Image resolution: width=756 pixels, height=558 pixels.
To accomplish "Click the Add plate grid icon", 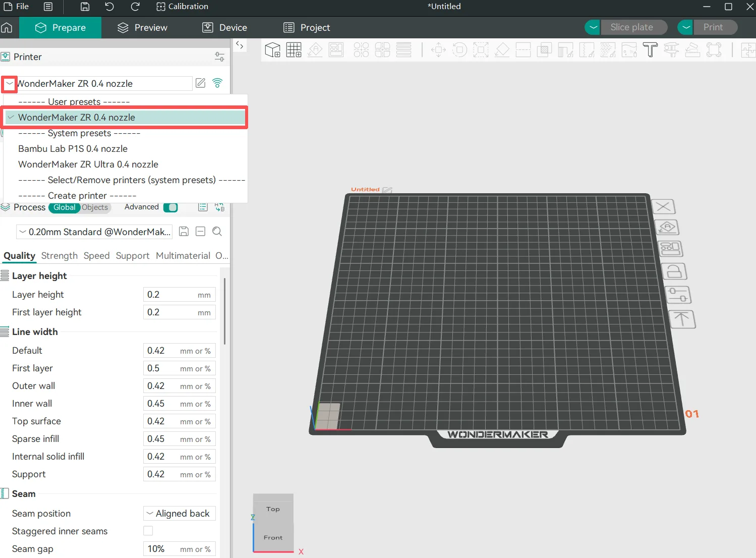I will point(294,49).
